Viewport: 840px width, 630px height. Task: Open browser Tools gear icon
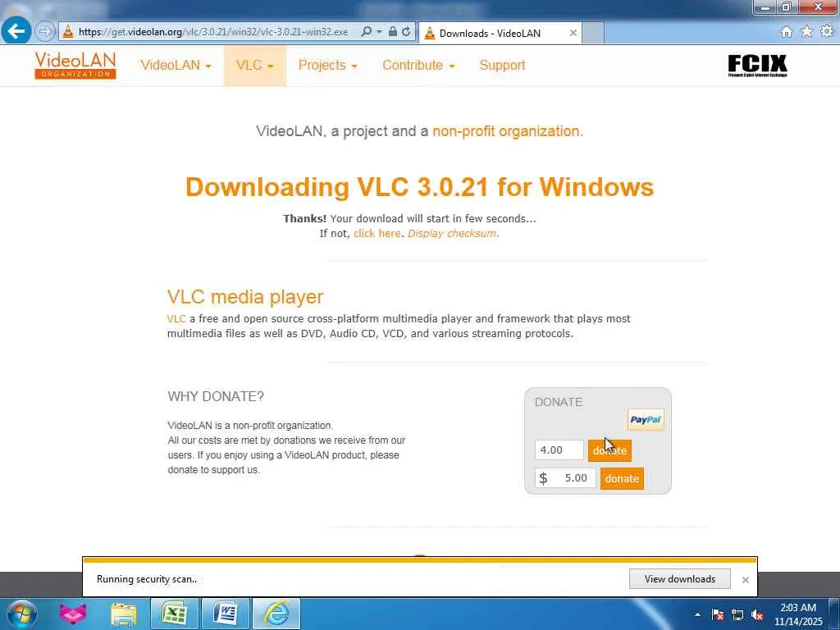(x=827, y=32)
